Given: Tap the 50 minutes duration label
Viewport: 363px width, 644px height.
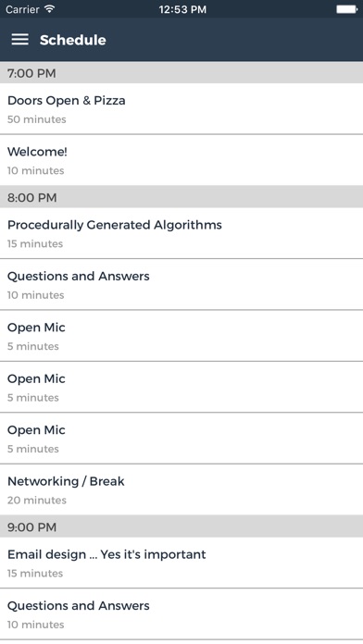Looking at the screenshot, I should tap(37, 119).
